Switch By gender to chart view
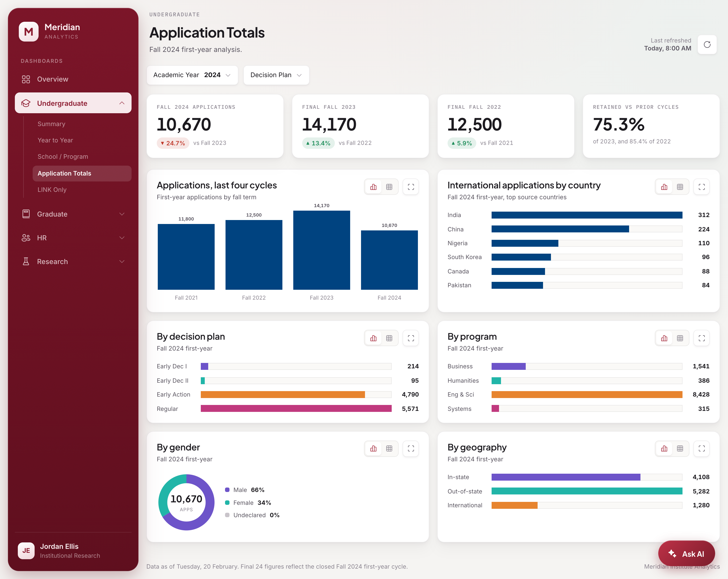 click(373, 449)
